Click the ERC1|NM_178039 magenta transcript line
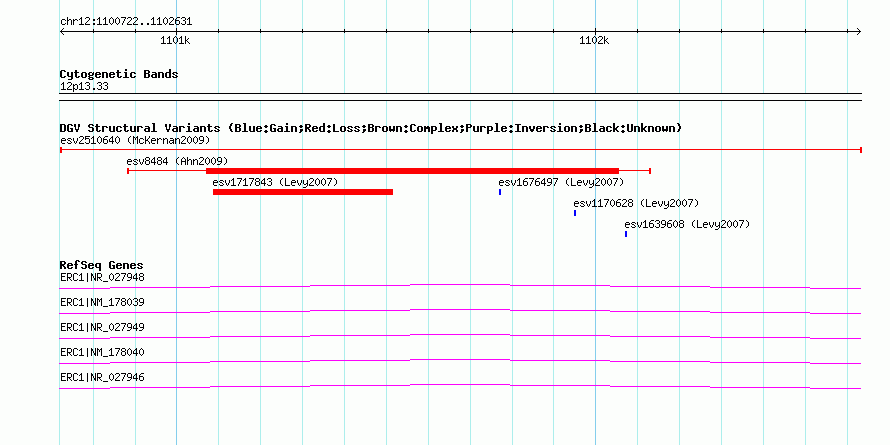890x445 pixels. click(460, 312)
